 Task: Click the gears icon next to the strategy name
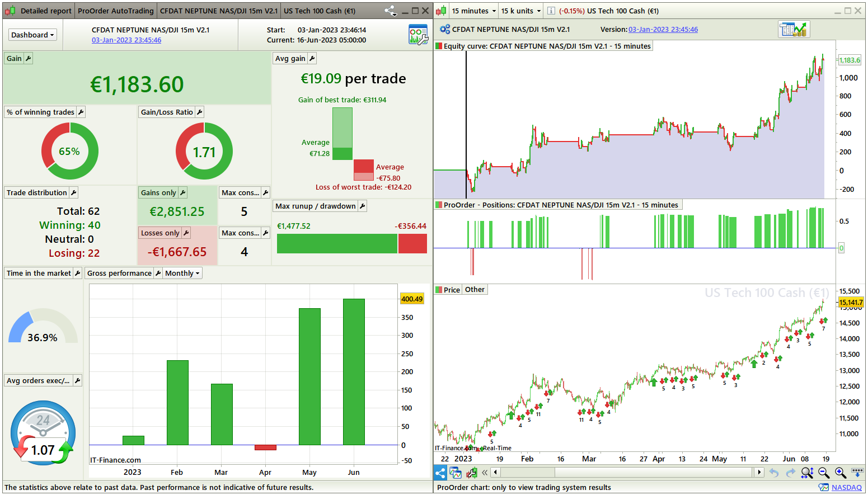tap(445, 29)
